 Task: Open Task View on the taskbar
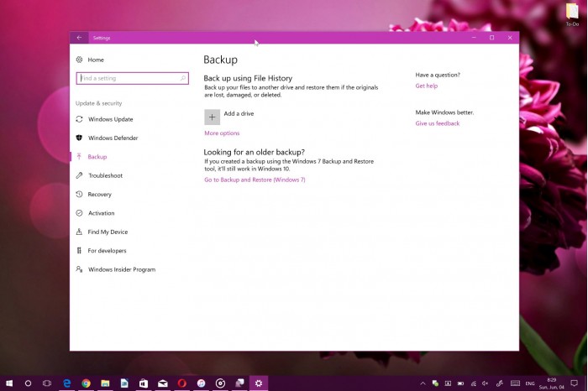coord(47,383)
